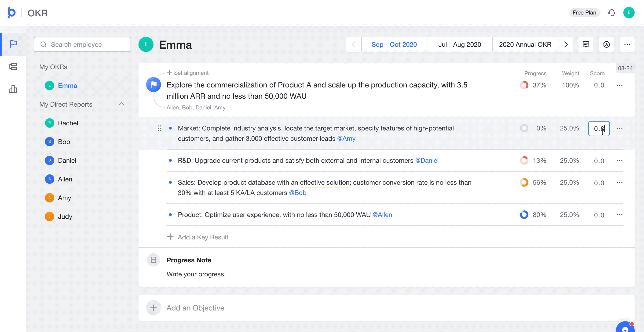The image size is (644, 332).
Task: Click the Free Plan badge
Action: coord(584,12)
